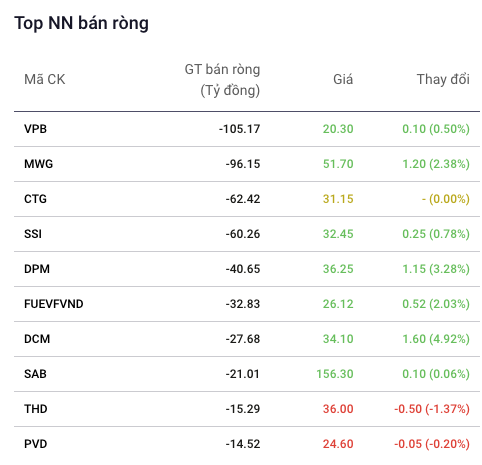Select THD change -0.50 (-1.37%)
482x465 pixels.
coord(432,409)
